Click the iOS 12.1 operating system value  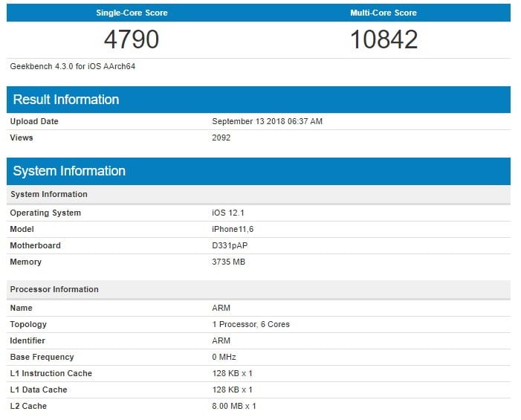[x=228, y=213]
